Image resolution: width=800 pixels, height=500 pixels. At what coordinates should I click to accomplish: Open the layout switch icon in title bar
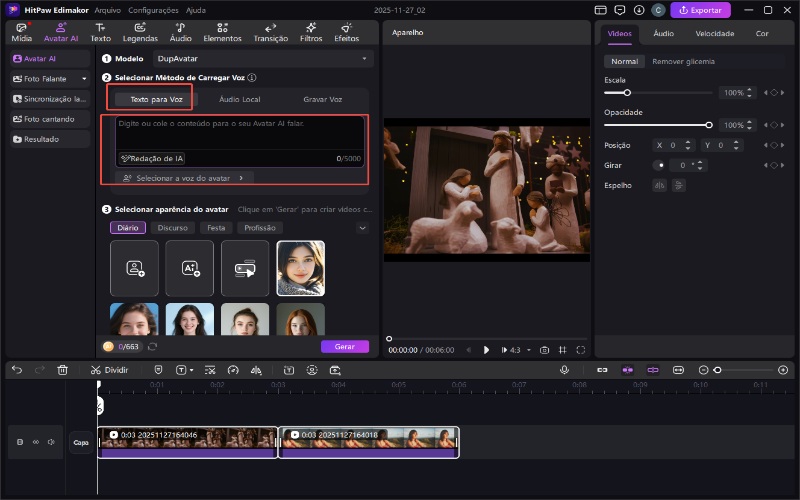tap(601, 10)
